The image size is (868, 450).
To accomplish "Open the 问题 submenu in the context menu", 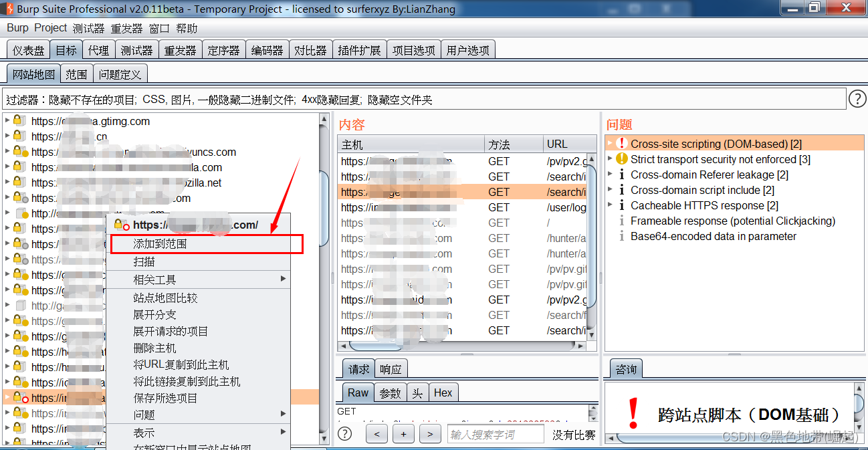I will (199, 415).
